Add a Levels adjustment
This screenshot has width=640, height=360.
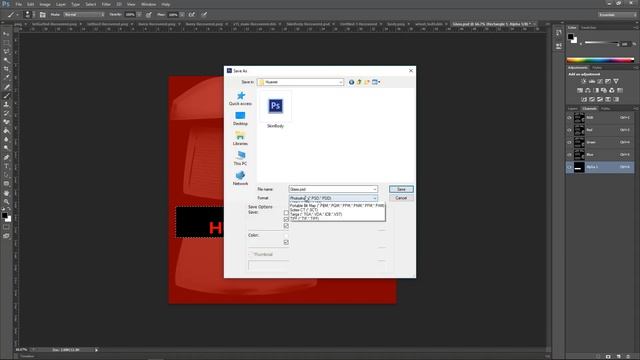pos(592,81)
